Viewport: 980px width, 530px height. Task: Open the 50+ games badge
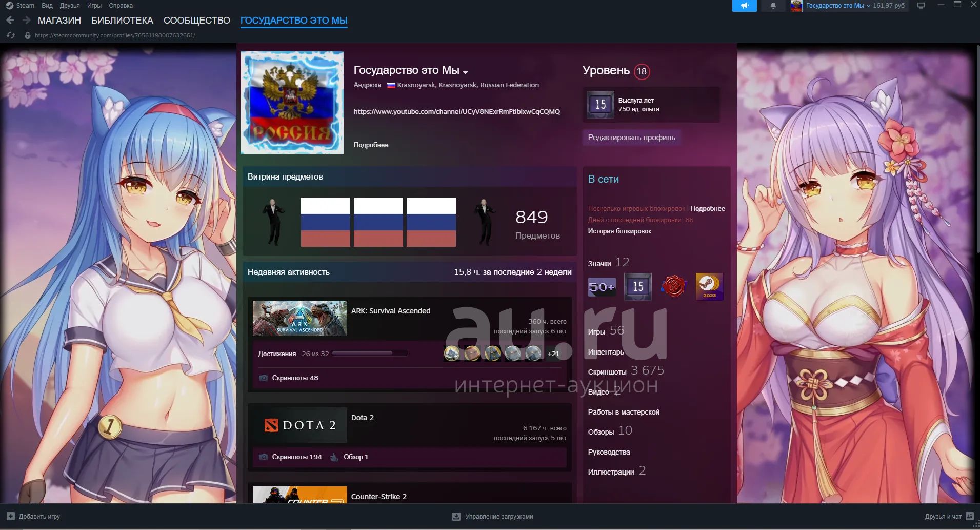point(602,287)
